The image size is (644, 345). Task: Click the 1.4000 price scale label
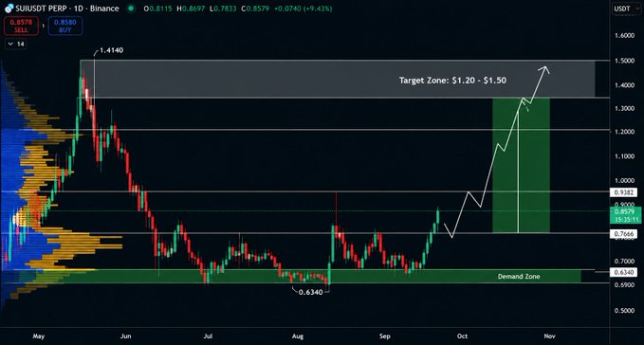tap(624, 85)
